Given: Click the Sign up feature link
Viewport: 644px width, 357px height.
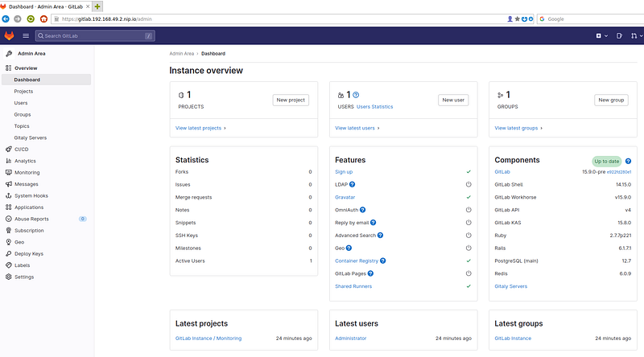Looking at the screenshot, I should point(344,172).
